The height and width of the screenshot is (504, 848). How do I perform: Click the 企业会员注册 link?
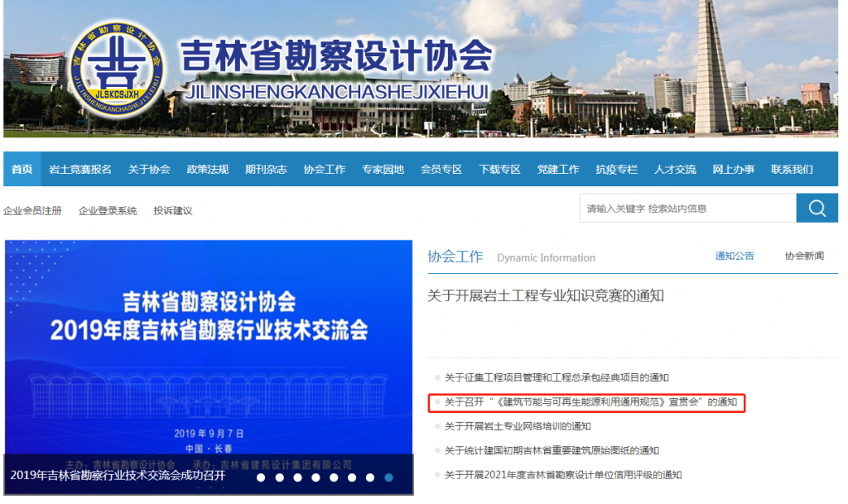32,211
